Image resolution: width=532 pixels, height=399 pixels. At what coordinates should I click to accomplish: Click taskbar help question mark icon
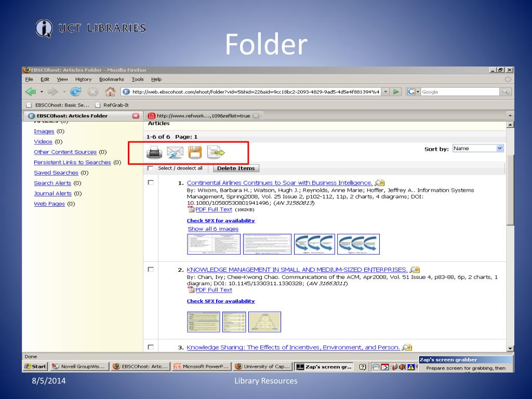363,367
